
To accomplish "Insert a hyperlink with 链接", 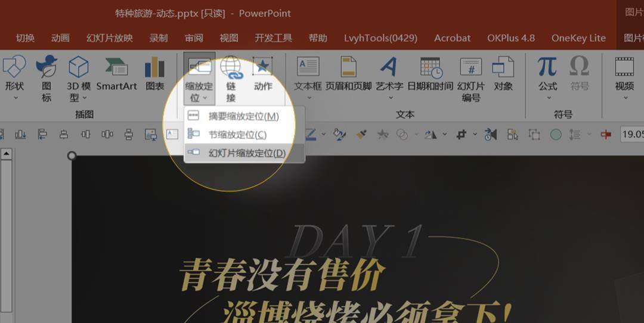I will coord(231,78).
